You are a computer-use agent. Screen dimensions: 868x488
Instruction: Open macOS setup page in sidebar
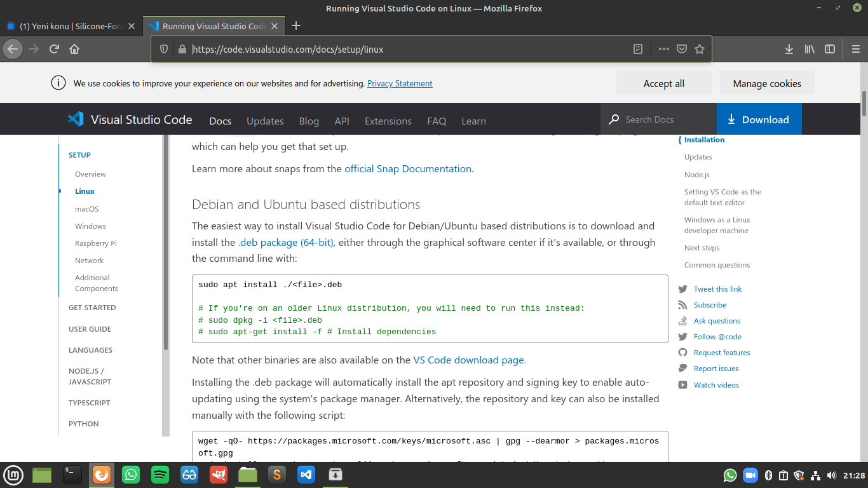click(x=86, y=209)
